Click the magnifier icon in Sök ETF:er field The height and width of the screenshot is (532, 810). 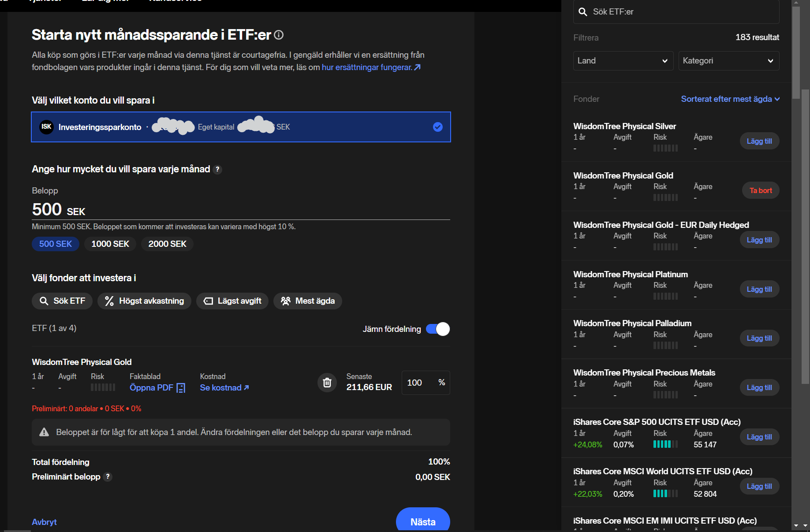[x=583, y=12]
